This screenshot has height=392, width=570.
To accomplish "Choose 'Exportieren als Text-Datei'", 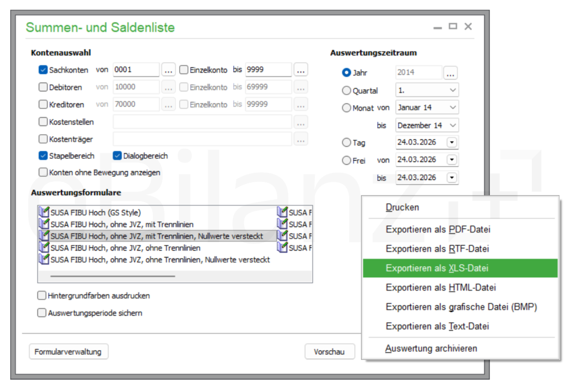I will click(460, 326).
